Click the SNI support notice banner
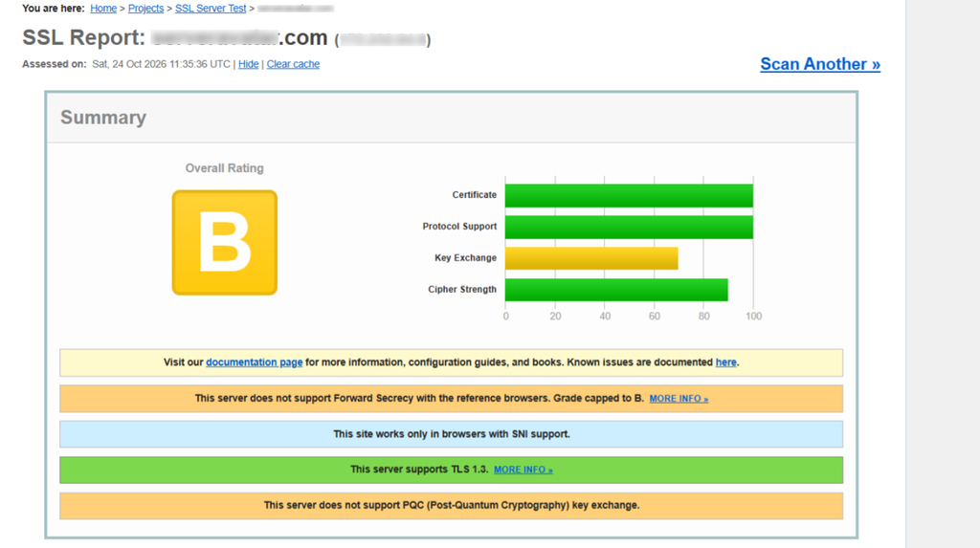Image resolution: width=980 pixels, height=548 pixels. coord(452,433)
